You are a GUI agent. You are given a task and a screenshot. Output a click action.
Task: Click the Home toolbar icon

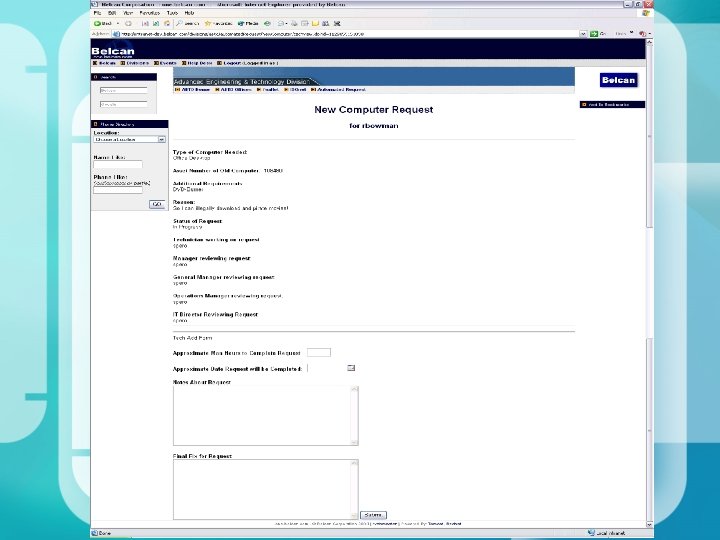(x=167, y=23)
